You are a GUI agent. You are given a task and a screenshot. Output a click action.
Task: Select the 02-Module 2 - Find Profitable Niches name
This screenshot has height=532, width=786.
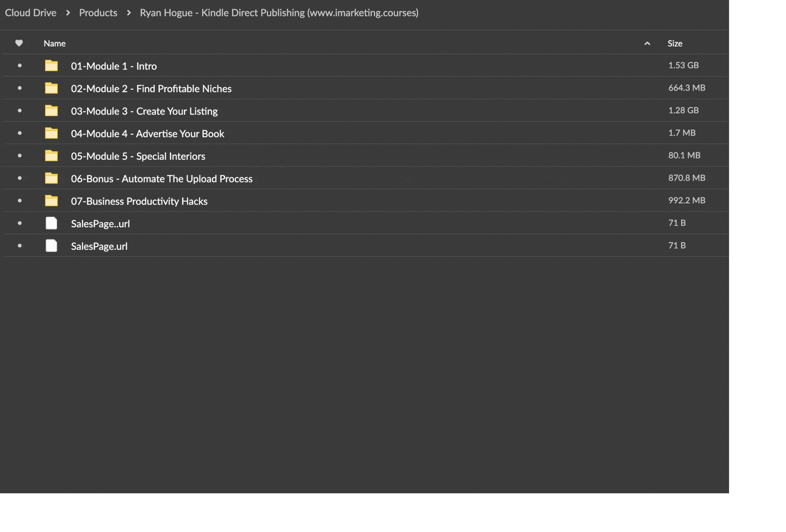click(x=151, y=89)
